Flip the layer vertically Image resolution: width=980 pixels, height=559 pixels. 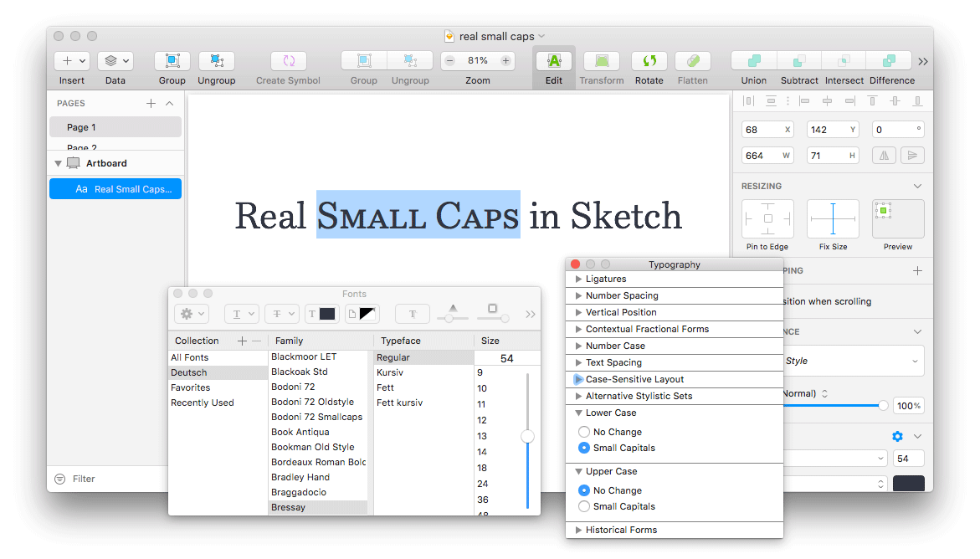[912, 155]
